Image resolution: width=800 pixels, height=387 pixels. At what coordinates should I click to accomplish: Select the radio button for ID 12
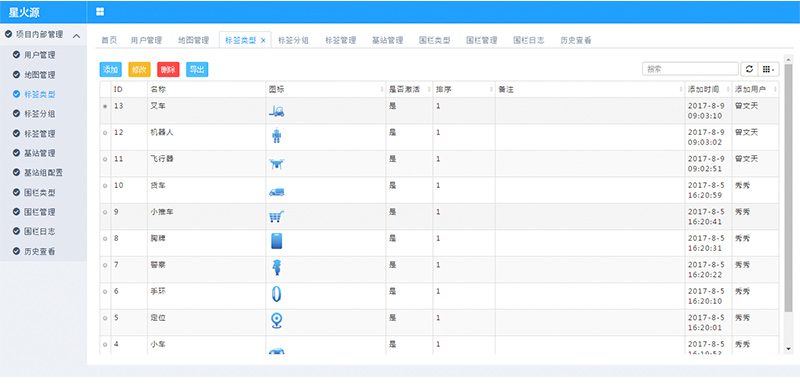(105, 133)
